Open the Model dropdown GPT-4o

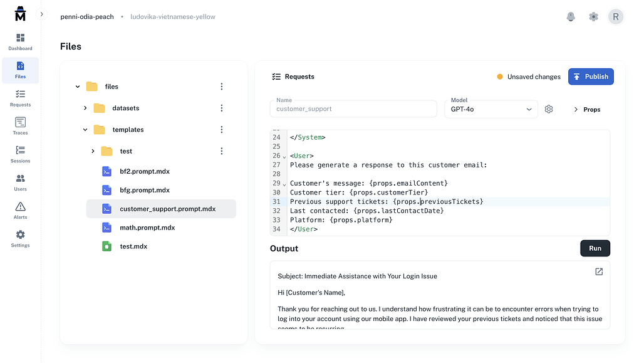tap(491, 109)
